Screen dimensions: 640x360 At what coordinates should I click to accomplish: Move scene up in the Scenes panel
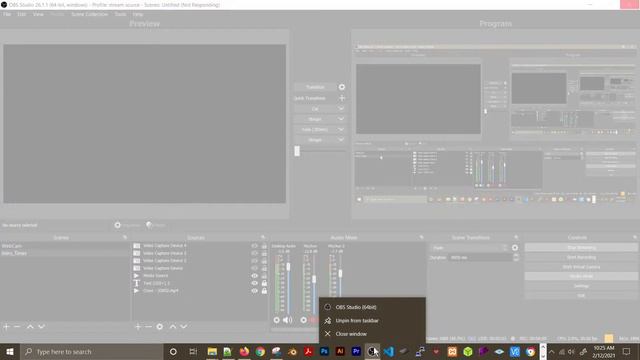(x=30, y=327)
